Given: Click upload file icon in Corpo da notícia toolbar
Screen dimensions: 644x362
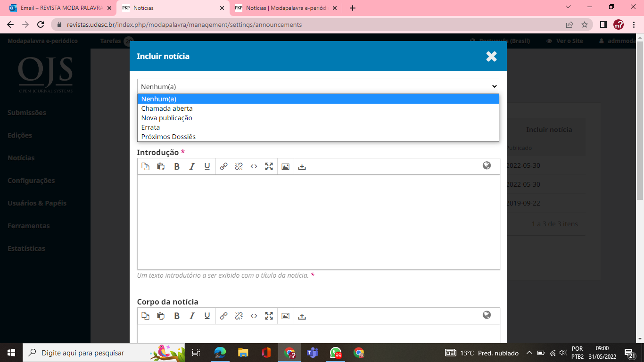Looking at the screenshot, I should (302, 316).
